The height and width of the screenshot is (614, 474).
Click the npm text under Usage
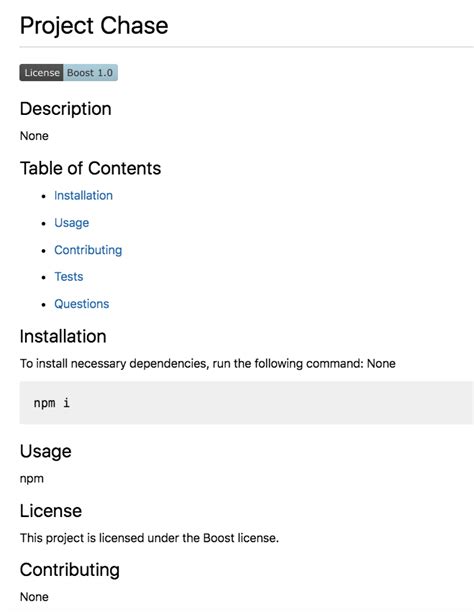click(32, 479)
